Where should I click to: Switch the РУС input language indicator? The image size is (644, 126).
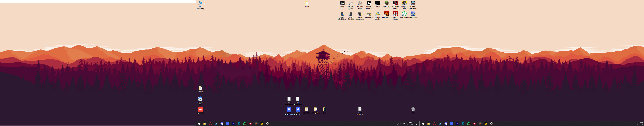pos(404,124)
